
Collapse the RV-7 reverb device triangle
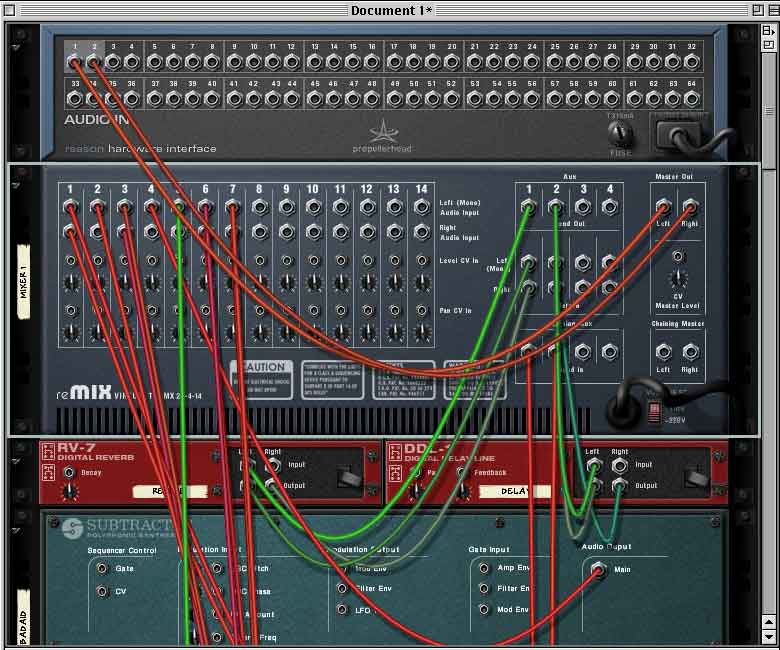pyautogui.click(x=16, y=461)
